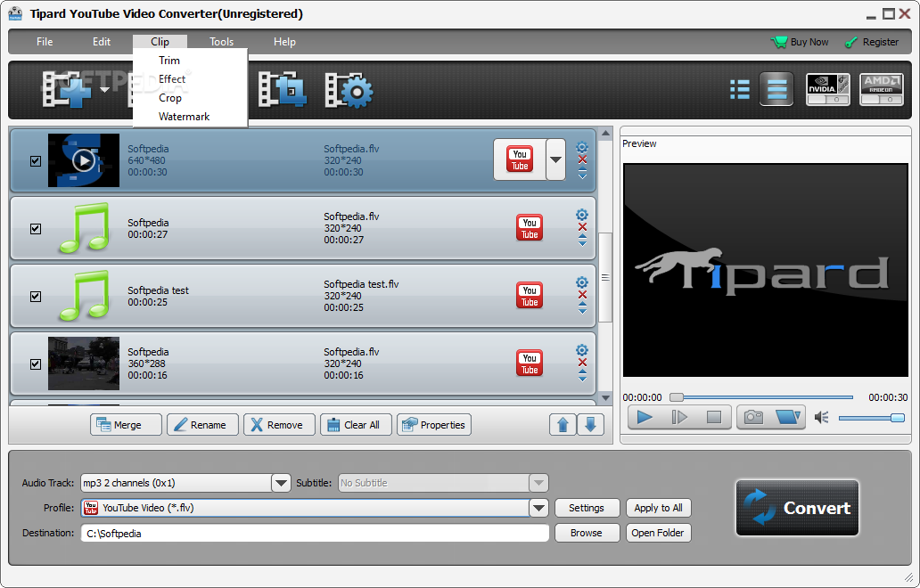Open settings gear for Softpedia test row
Viewport: 920px width, 588px height.
tap(582, 282)
